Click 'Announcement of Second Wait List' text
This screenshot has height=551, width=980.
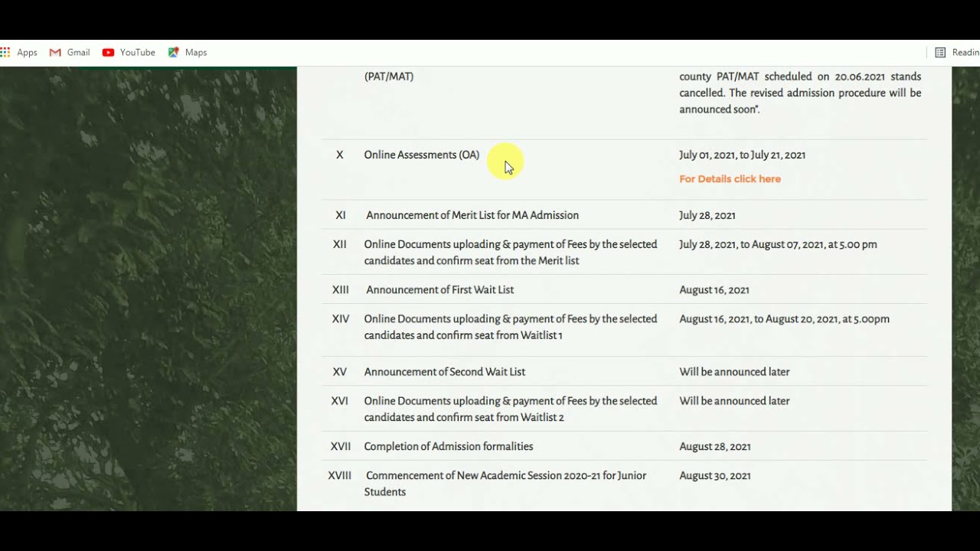pos(445,372)
